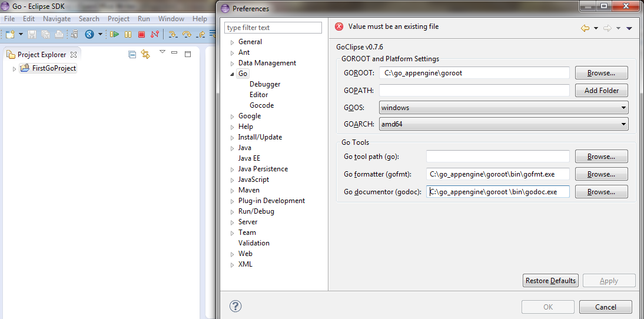This screenshot has width=644, height=319.
Task: Open the File menu
Action: point(9,19)
